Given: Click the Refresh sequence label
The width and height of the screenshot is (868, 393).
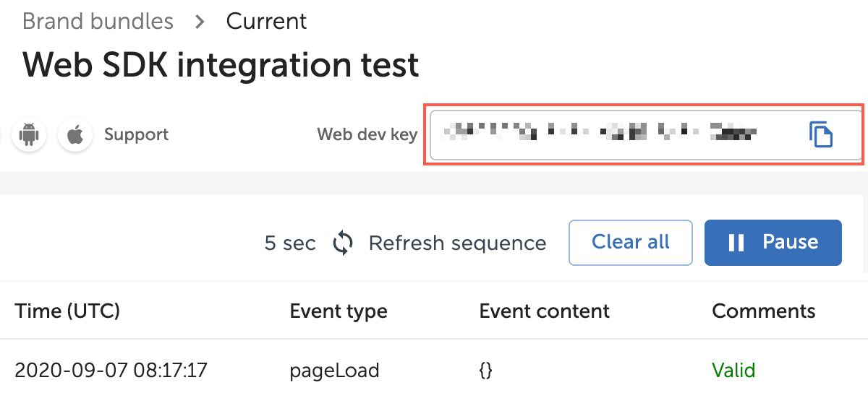Looking at the screenshot, I should [457, 243].
